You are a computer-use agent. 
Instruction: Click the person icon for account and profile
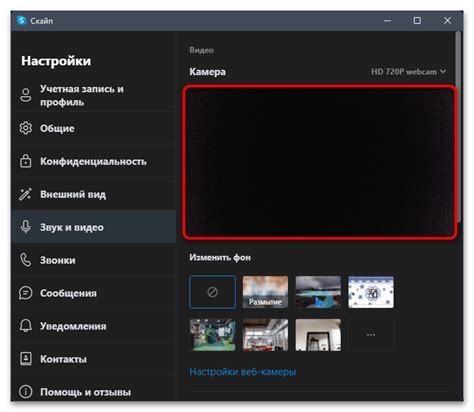[26, 95]
